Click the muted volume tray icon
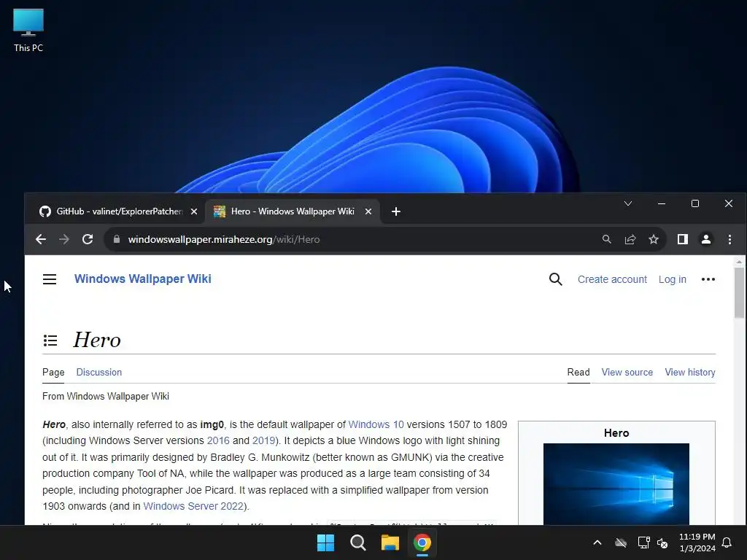This screenshot has height=560, width=747. tap(662, 542)
